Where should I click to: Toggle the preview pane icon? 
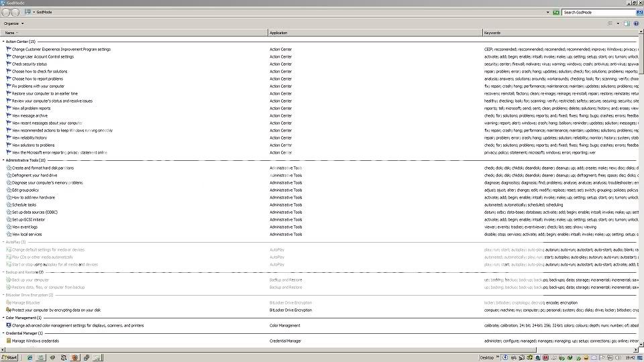point(627,23)
